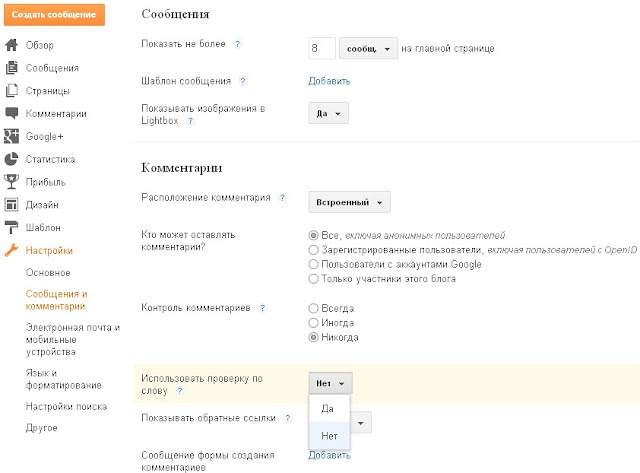Open Прибыль sidebar item
The image size is (640, 473).
(46, 182)
